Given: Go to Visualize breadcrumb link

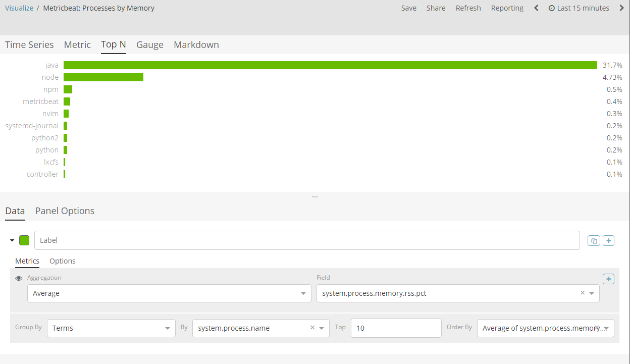Looking at the screenshot, I should (19, 8).
